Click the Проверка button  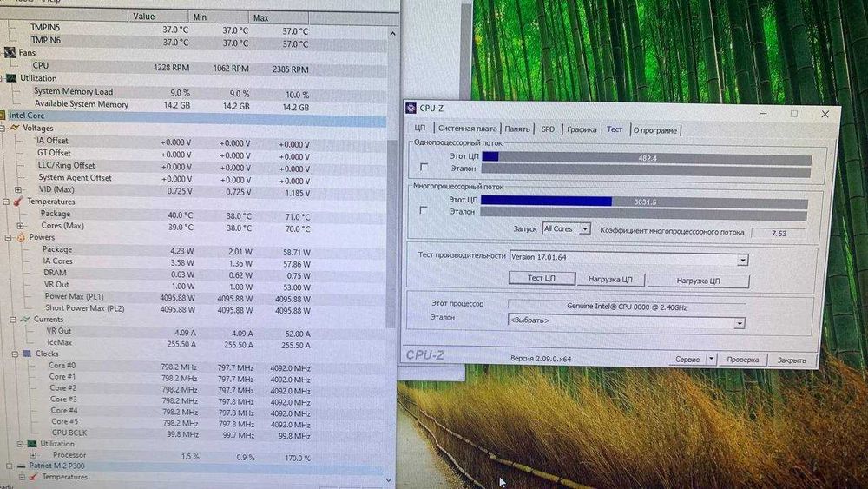[x=742, y=360]
